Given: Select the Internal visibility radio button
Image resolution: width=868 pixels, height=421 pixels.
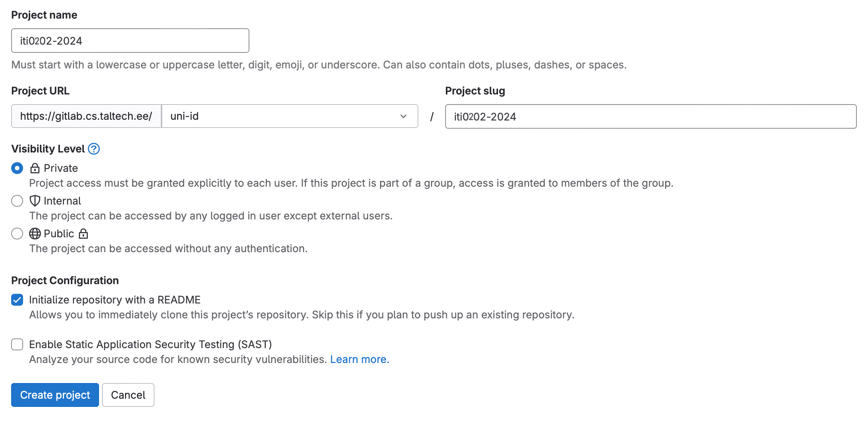Looking at the screenshot, I should click(17, 201).
